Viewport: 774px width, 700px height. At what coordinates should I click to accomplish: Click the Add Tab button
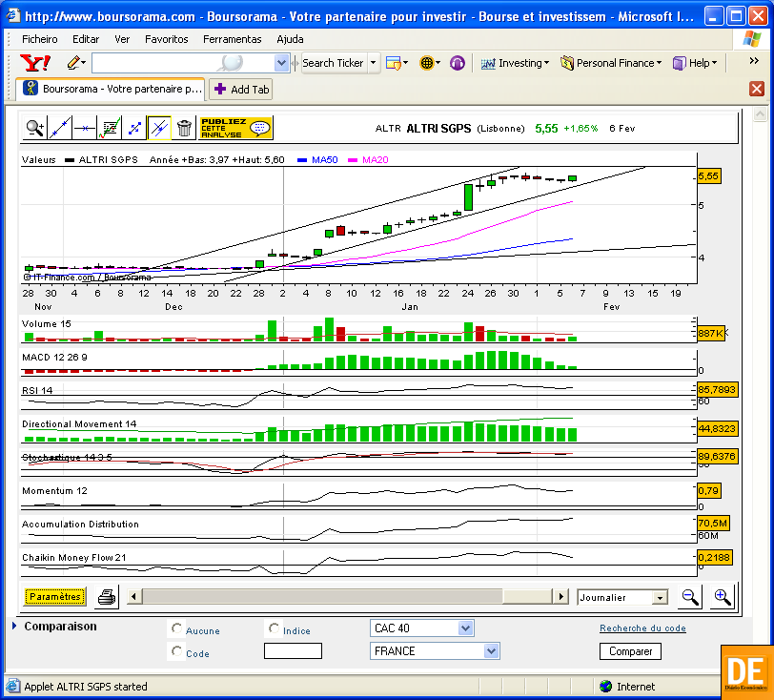pyautogui.click(x=241, y=90)
